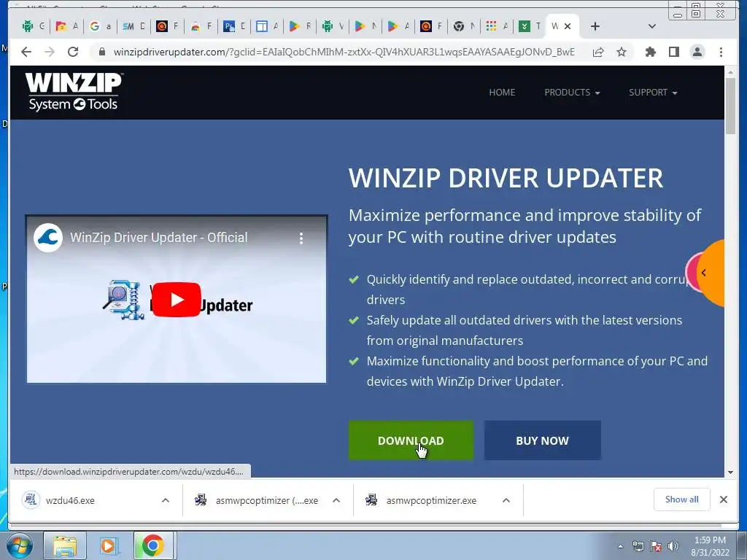The height and width of the screenshot is (560, 747).
Task: Click the BUY NOW button
Action: tap(542, 440)
